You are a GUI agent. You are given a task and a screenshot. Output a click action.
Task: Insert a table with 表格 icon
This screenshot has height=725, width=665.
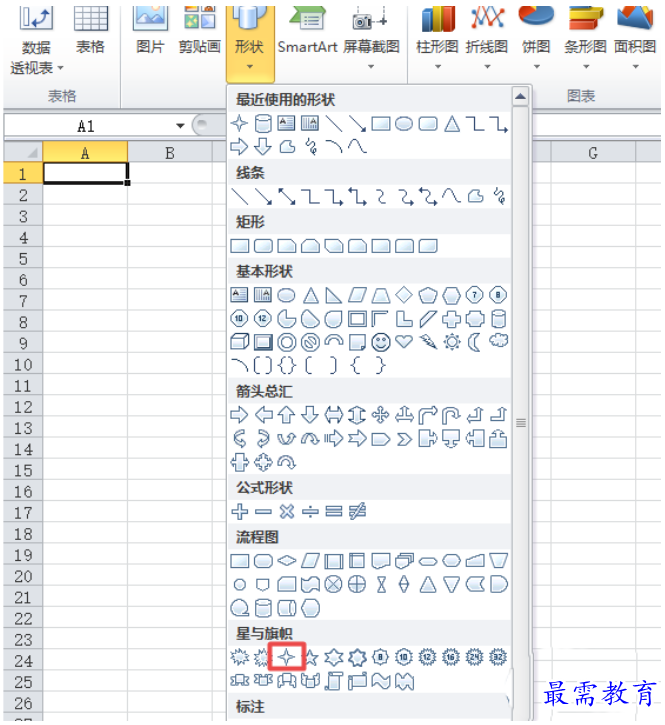[x=91, y=31]
